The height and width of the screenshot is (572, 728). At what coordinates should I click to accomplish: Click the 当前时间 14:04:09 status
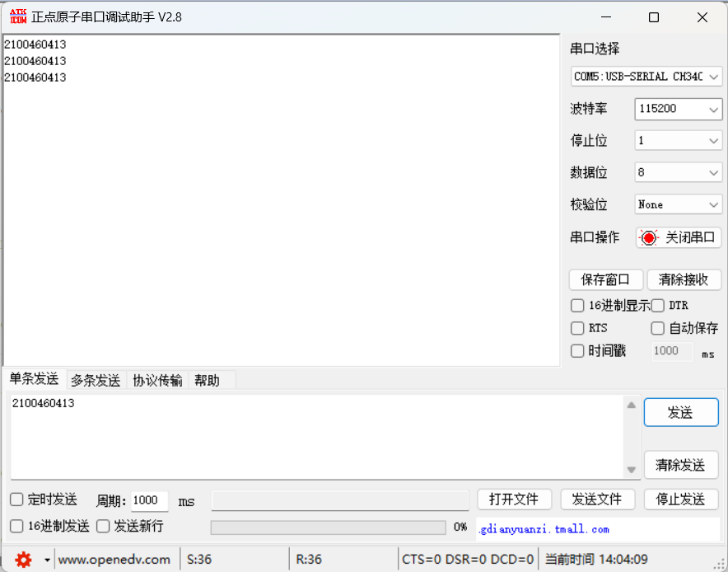pyautogui.click(x=596, y=560)
